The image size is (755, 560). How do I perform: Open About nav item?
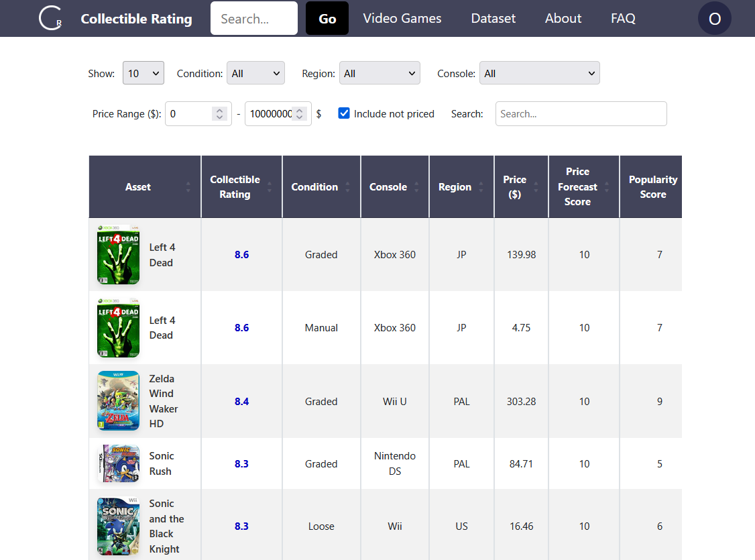563,18
